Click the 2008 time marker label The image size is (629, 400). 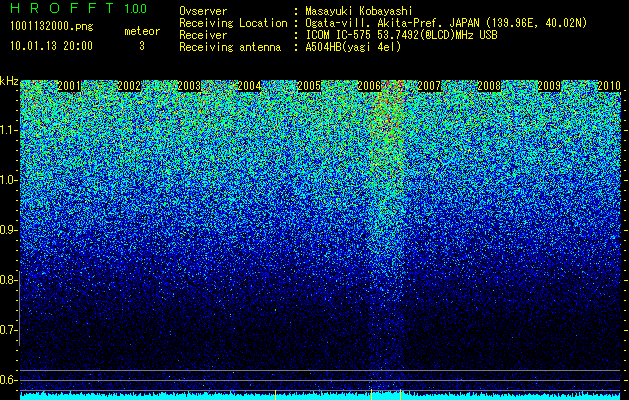[489, 86]
